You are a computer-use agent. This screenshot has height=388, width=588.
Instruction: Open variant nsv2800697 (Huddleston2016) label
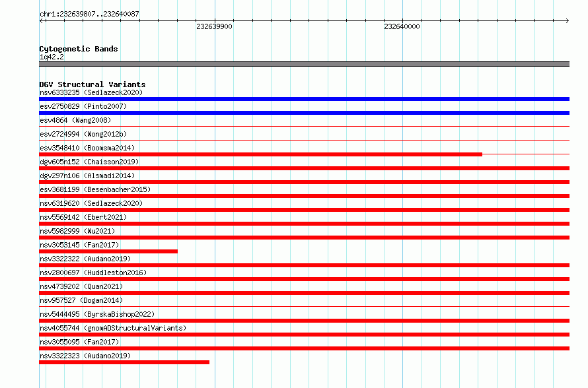[93, 273]
